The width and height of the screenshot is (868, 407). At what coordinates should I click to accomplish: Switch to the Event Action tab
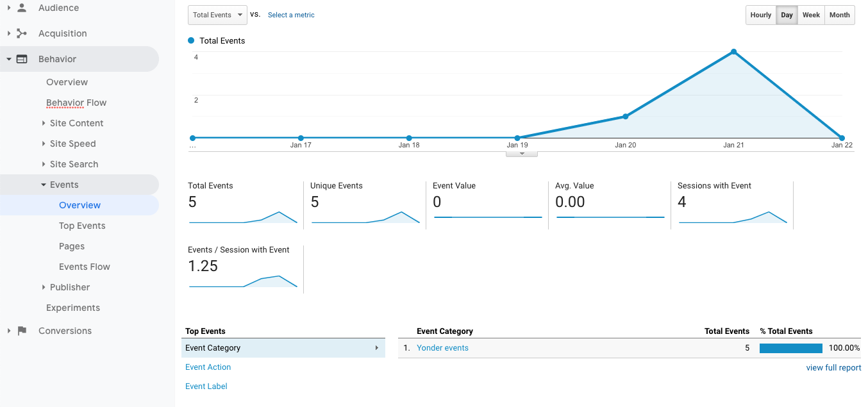[x=208, y=367]
